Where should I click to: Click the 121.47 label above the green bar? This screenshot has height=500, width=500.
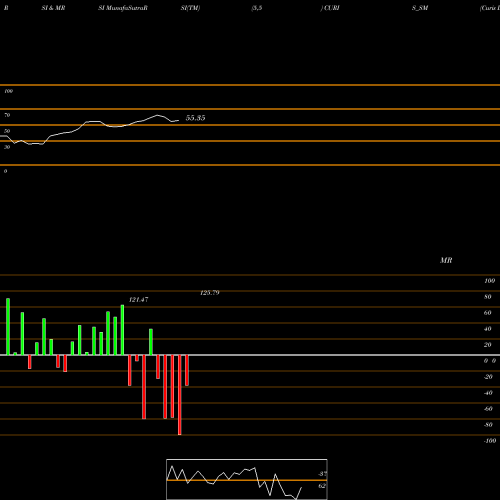click(138, 300)
